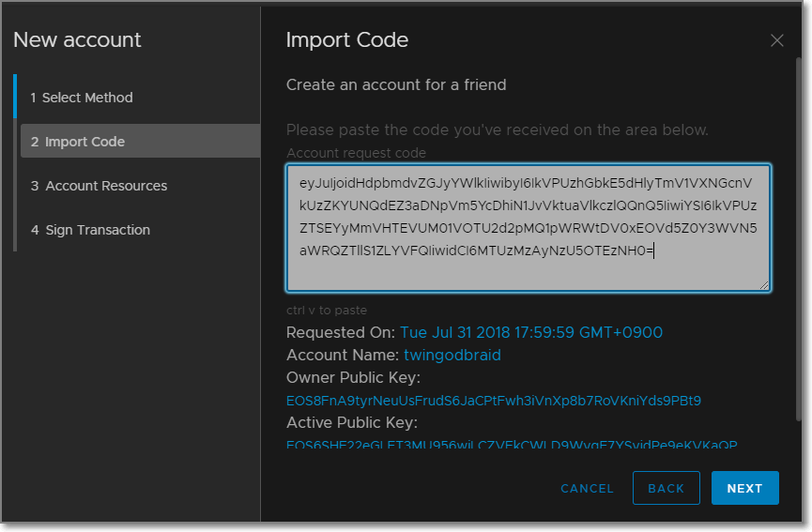Click the Active Public Key value
Viewport: 812px width, 532px height.
point(512,445)
